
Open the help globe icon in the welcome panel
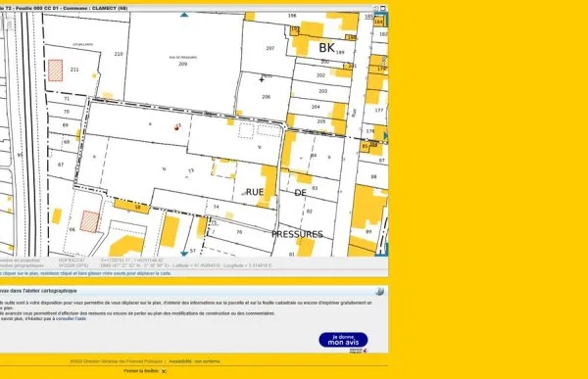(379, 291)
